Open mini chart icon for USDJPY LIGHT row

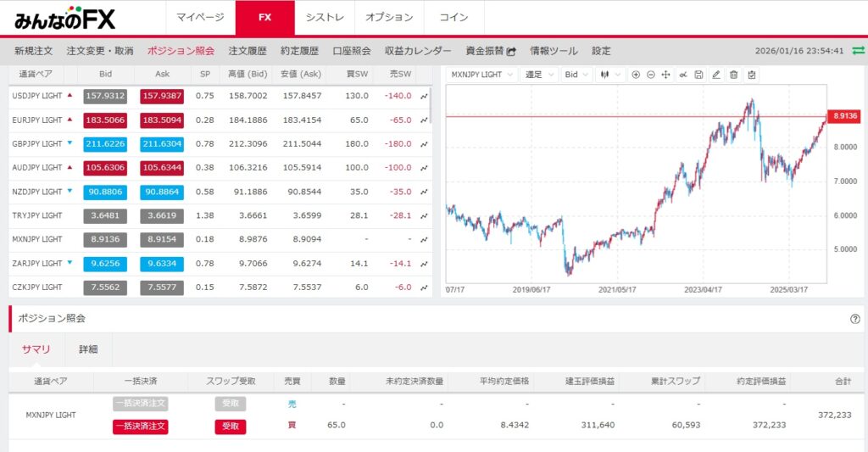coord(424,97)
